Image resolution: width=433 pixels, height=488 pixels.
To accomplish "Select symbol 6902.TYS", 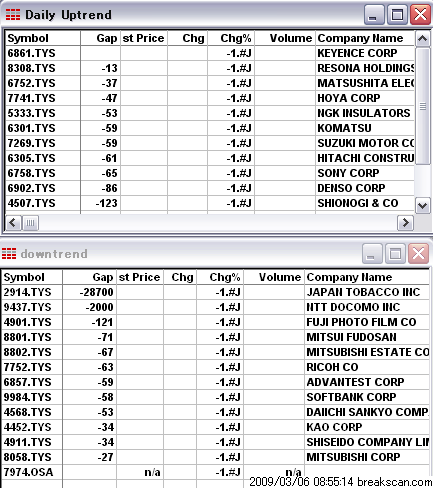I will point(31,188).
